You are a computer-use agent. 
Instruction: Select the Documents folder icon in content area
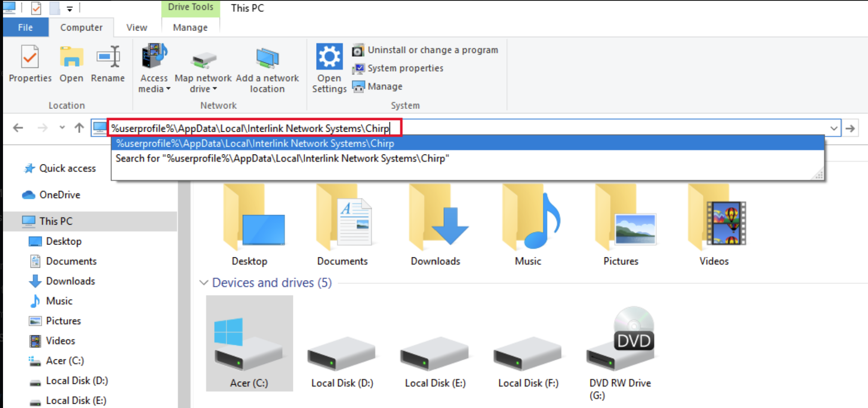coord(344,217)
